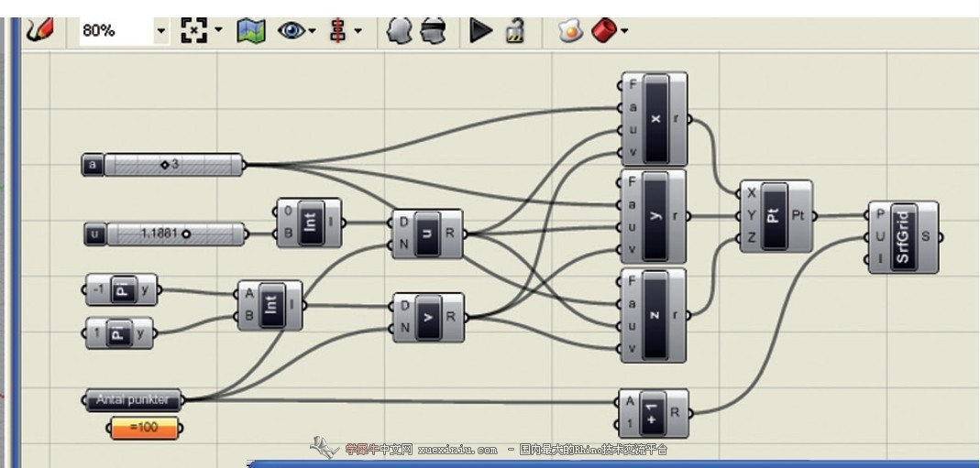Image resolution: width=980 pixels, height=468 pixels.
Task: Click the F input of x function
Action: click(633, 84)
